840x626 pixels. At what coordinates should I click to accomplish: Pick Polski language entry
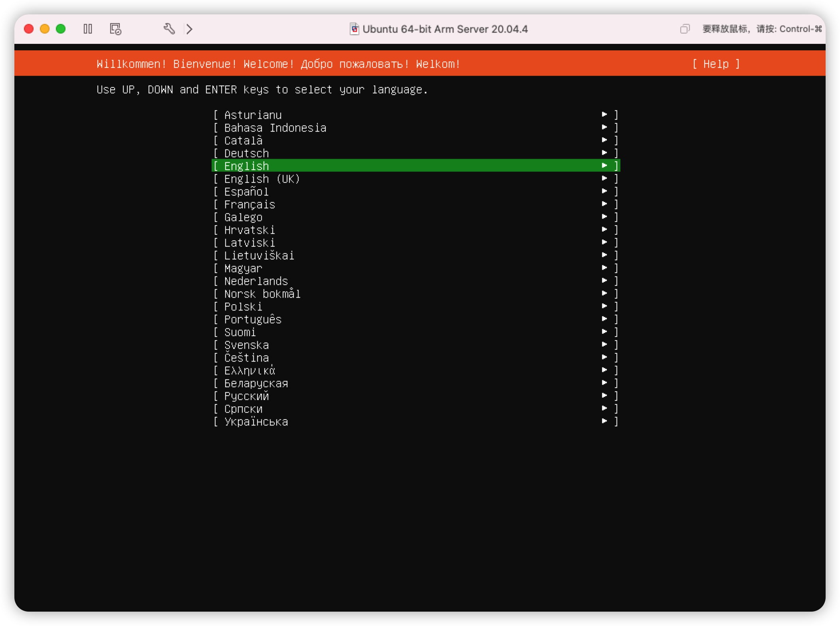416,307
